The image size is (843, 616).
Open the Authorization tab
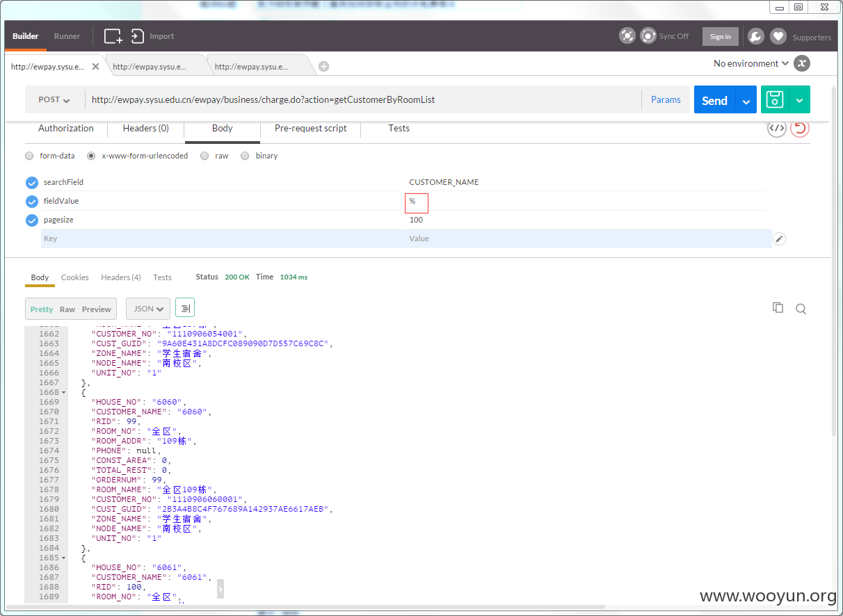(x=66, y=128)
